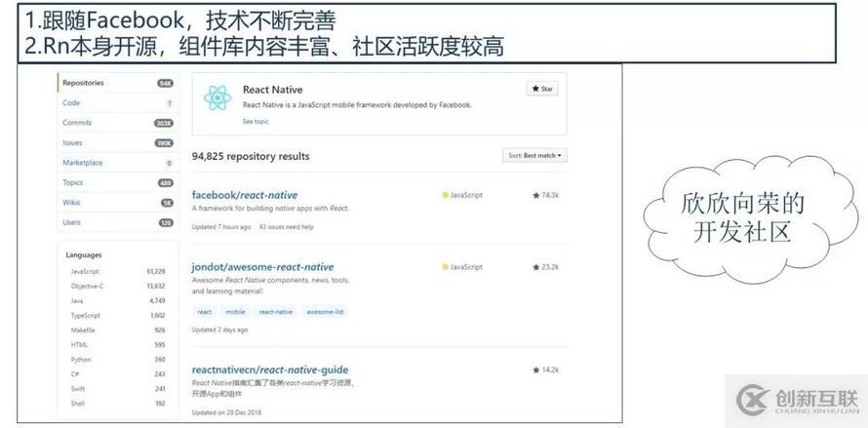Screen dimensions: 868x428
Task: Select the react-native topic tag
Action: pyautogui.click(x=276, y=312)
